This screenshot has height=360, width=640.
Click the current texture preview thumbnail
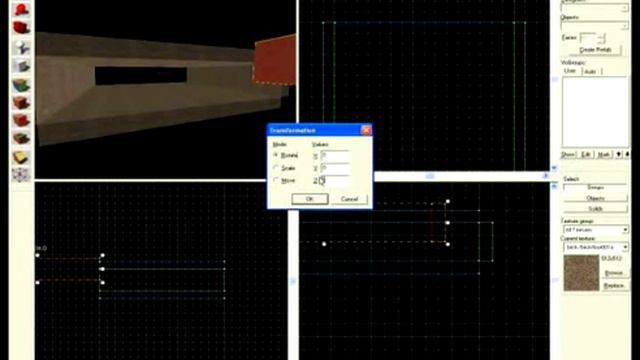pos(581,273)
